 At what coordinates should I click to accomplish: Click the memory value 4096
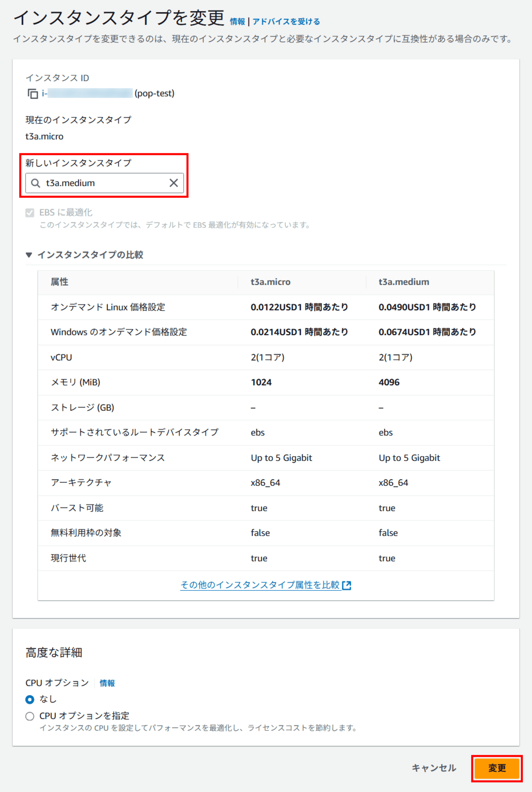click(x=389, y=382)
